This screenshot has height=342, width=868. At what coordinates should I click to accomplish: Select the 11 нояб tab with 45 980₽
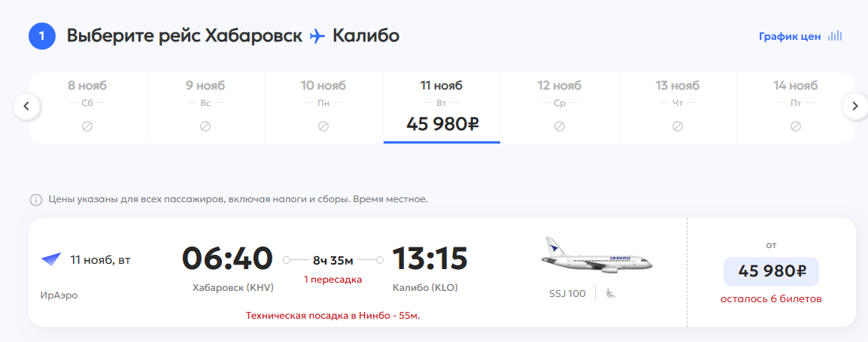(442, 107)
